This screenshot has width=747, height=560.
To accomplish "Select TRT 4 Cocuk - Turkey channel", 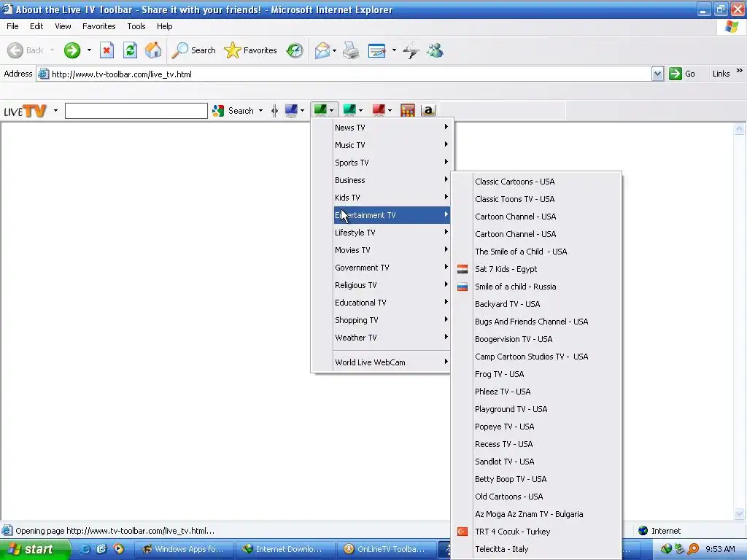I will pos(536,532).
